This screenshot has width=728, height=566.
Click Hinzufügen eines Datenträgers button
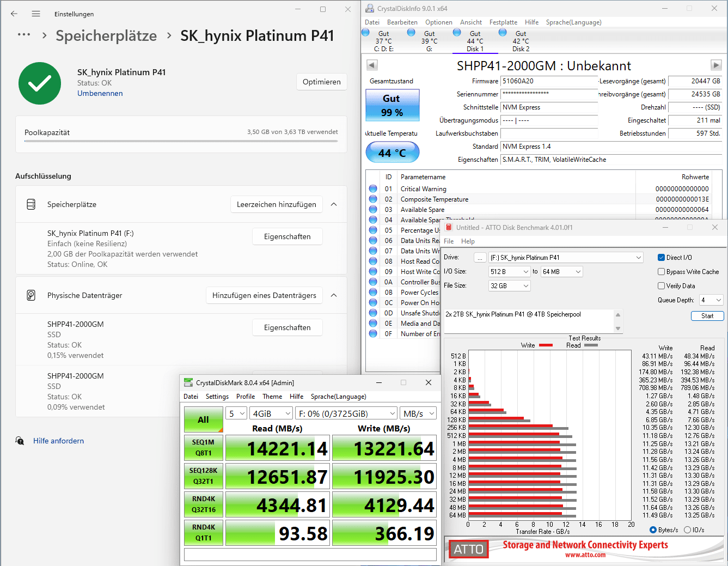(x=264, y=295)
